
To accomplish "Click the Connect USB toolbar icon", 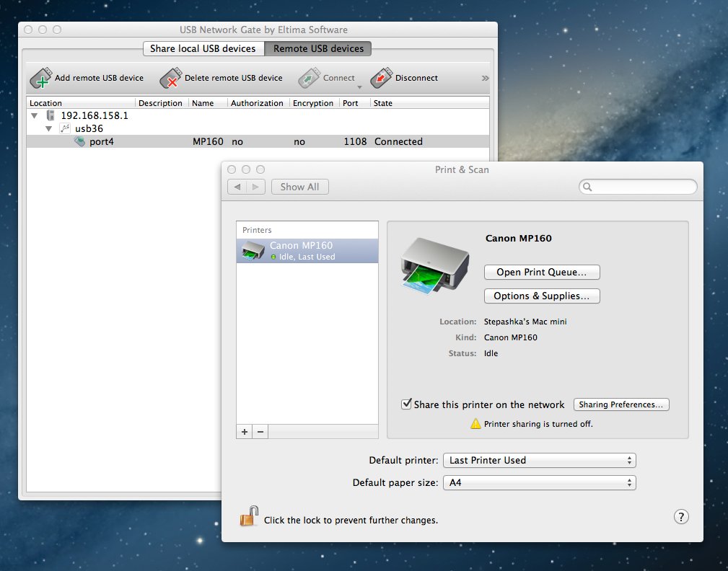I will [x=310, y=77].
